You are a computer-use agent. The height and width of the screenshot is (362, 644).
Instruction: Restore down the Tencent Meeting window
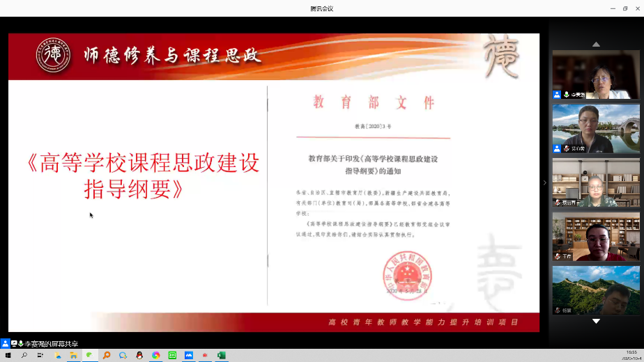click(x=625, y=8)
